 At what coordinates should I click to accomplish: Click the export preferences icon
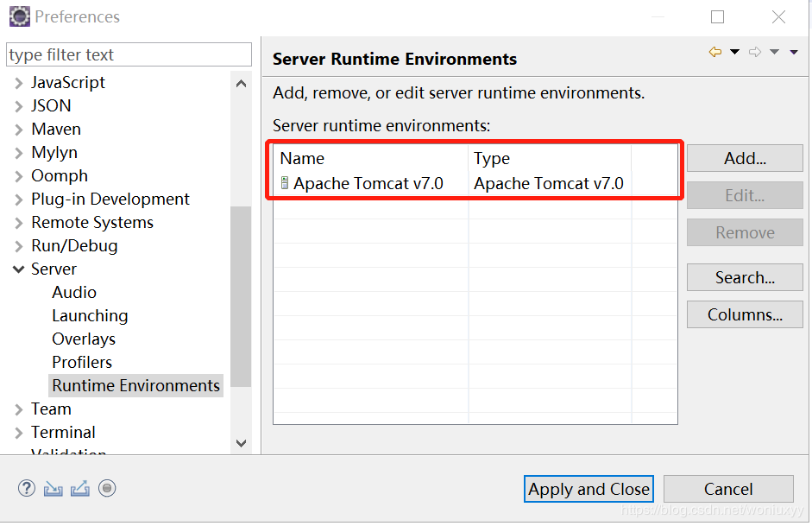click(x=79, y=489)
